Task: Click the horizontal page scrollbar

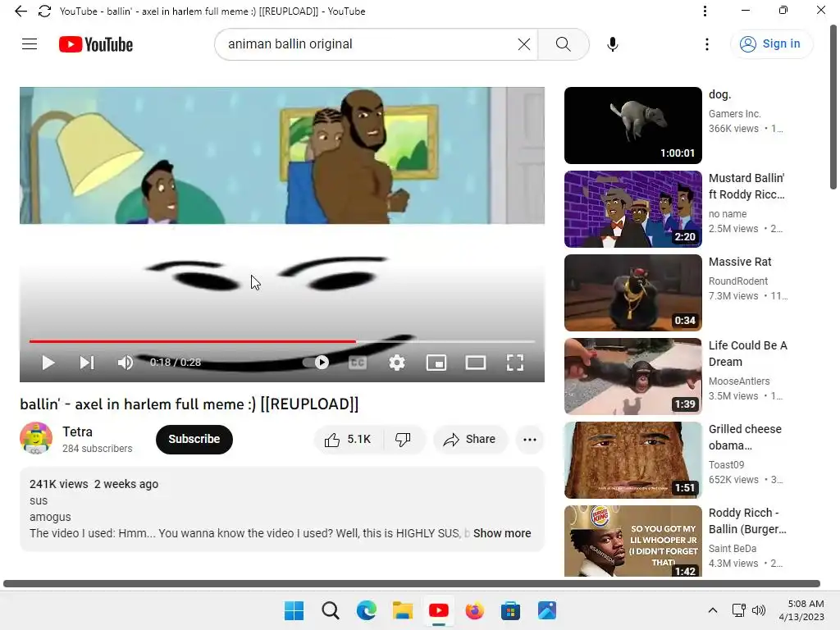Action: coord(412,583)
